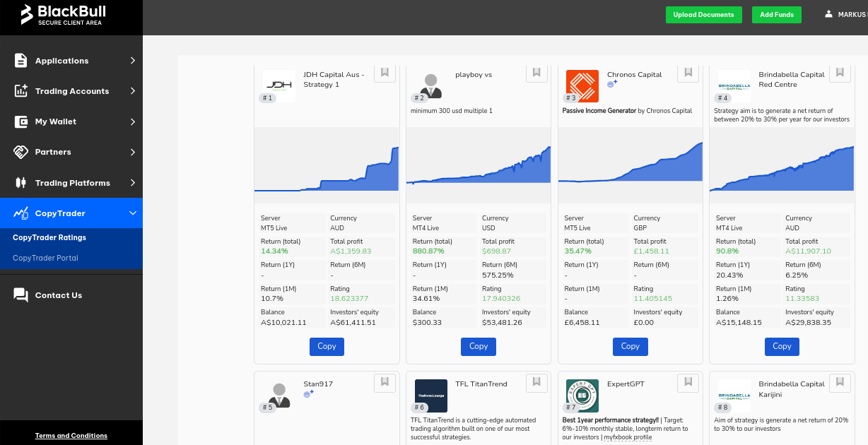Image resolution: width=868 pixels, height=445 pixels.
Task: Open CopyTrader Ratings submenu item
Action: point(49,237)
